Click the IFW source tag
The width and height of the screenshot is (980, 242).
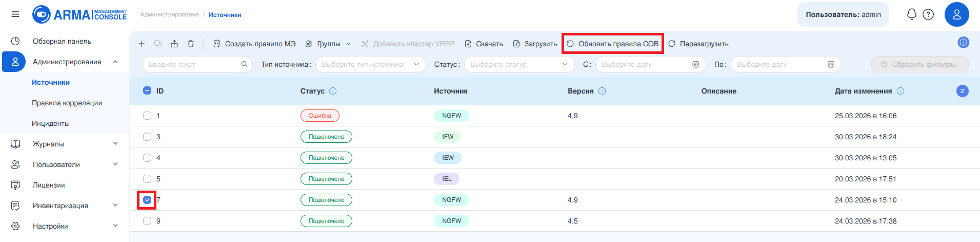pos(448,137)
